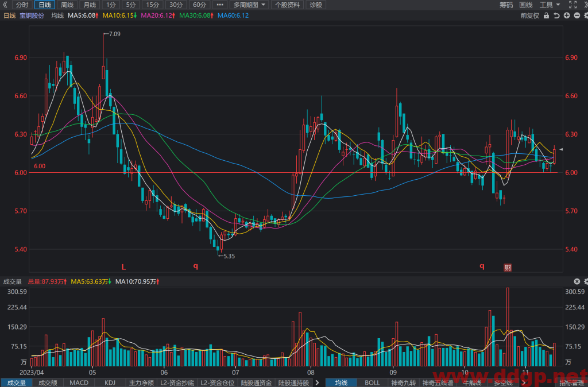
Task: Select the MA30:6.08 indicator label
Action: pyautogui.click(x=196, y=16)
